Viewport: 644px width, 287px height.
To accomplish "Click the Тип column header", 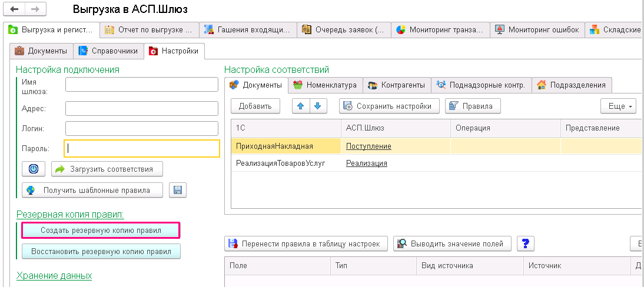I will pyautogui.click(x=373, y=266).
